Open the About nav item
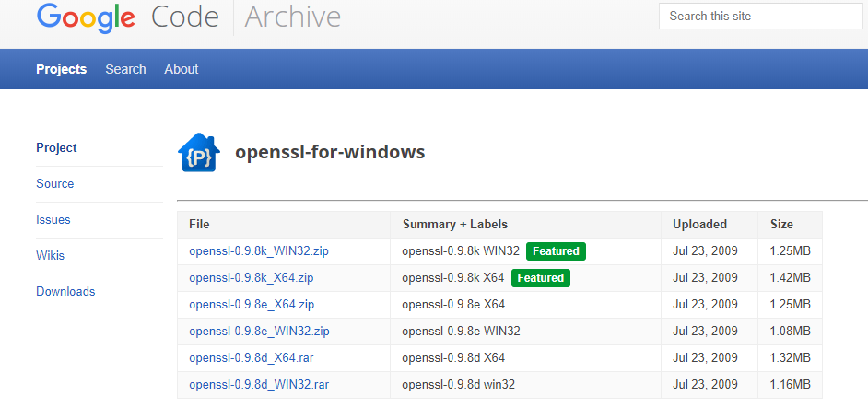868x419 pixels. point(181,69)
